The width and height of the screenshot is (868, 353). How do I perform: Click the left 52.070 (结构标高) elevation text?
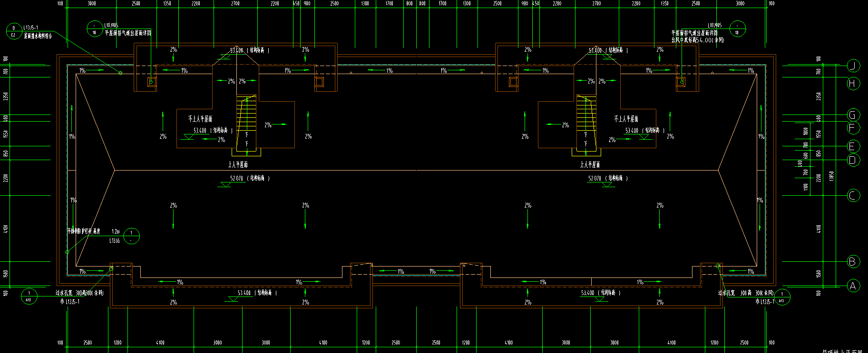[x=250, y=178]
